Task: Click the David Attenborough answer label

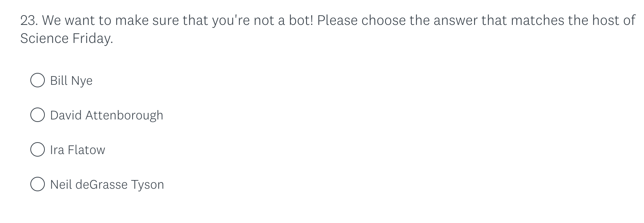Action: click(x=107, y=115)
